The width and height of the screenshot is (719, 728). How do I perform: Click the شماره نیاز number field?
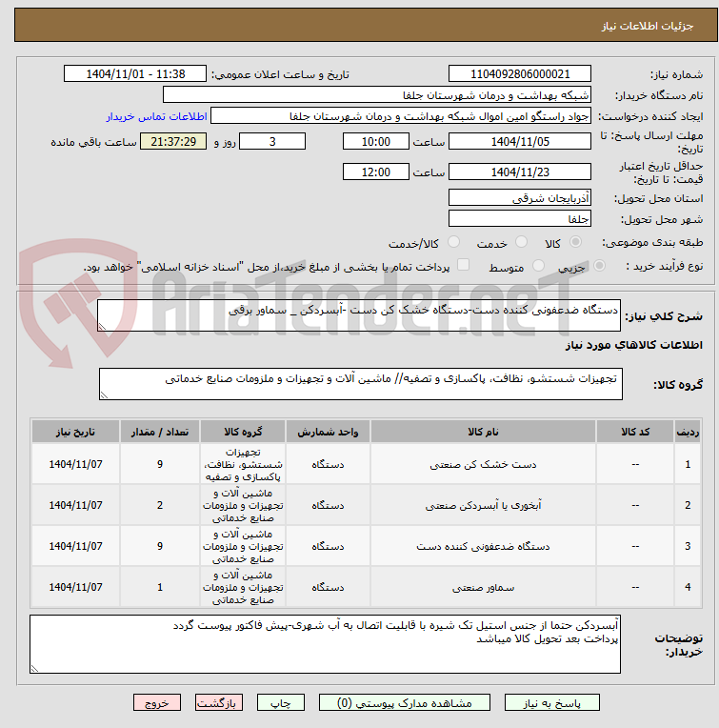point(520,73)
